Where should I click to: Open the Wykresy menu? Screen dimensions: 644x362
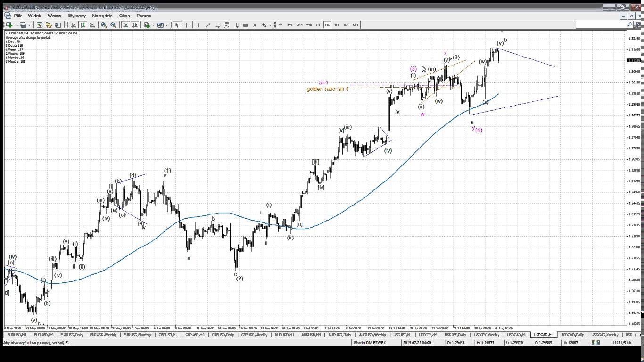[76, 16]
